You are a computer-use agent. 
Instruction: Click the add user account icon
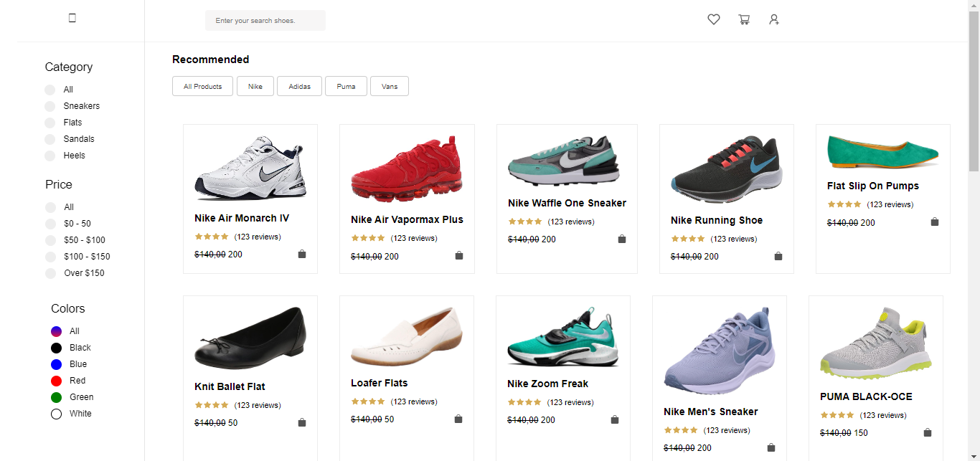pyautogui.click(x=774, y=20)
